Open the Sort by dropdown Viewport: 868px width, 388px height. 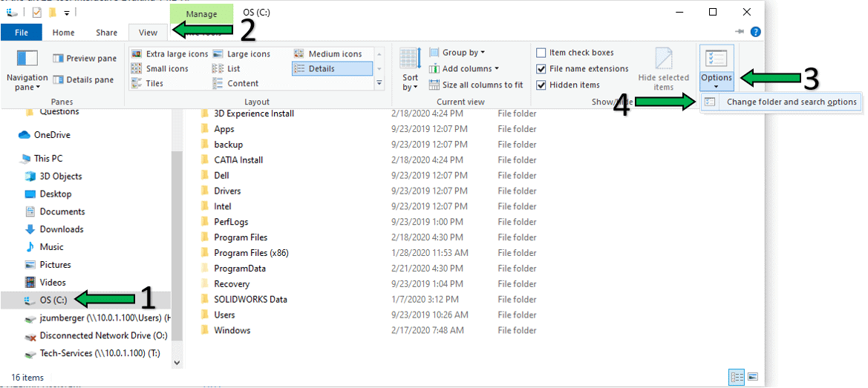click(x=410, y=70)
